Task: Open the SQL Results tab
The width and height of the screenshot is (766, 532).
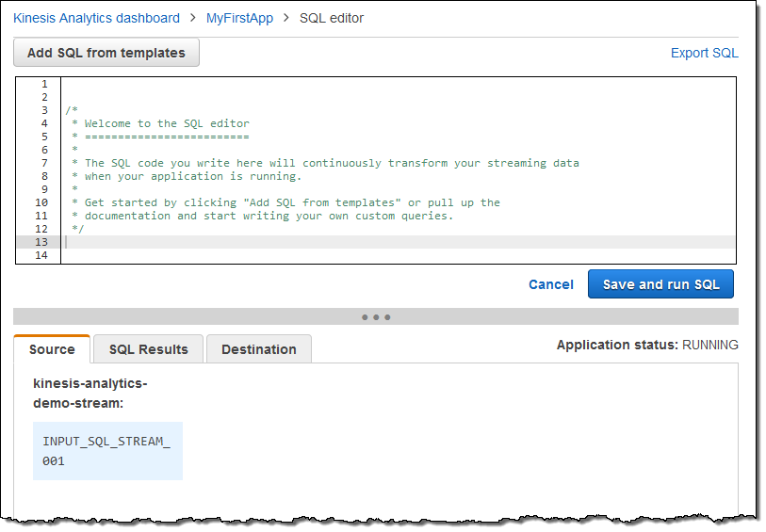Action: tap(148, 349)
